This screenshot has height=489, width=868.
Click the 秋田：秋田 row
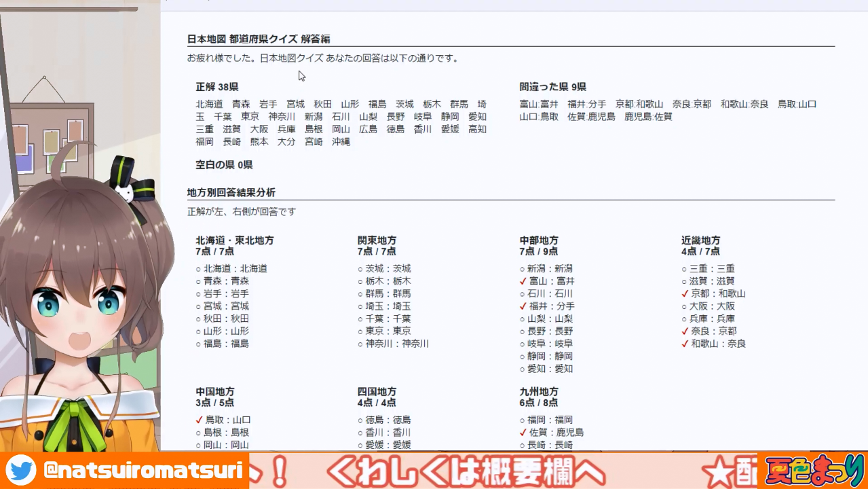223,319
